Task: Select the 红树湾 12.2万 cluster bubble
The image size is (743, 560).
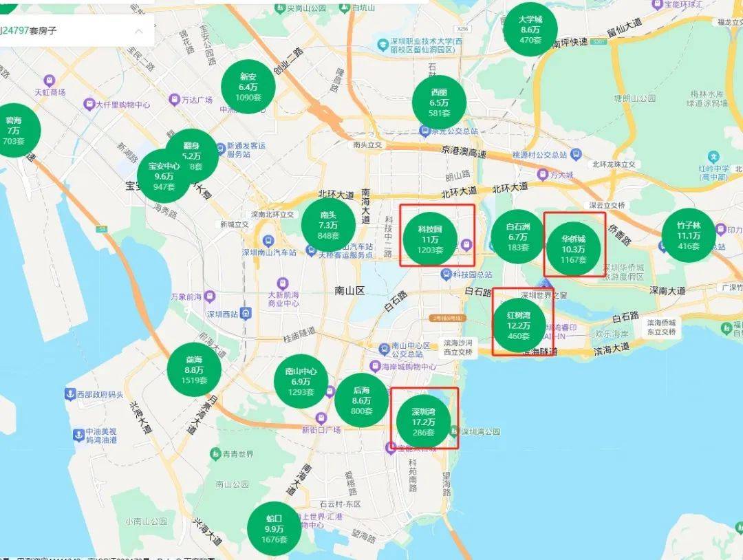Action: (519, 325)
